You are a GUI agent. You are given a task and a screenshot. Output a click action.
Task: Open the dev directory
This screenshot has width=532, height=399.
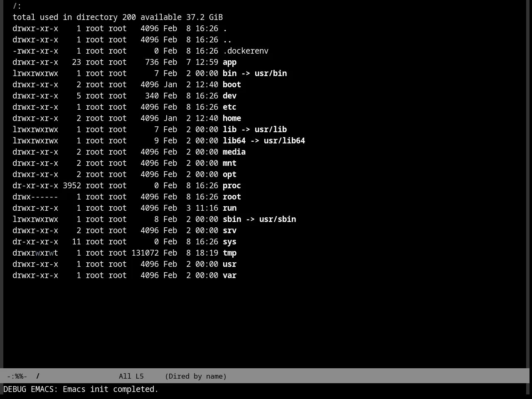coord(229,96)
